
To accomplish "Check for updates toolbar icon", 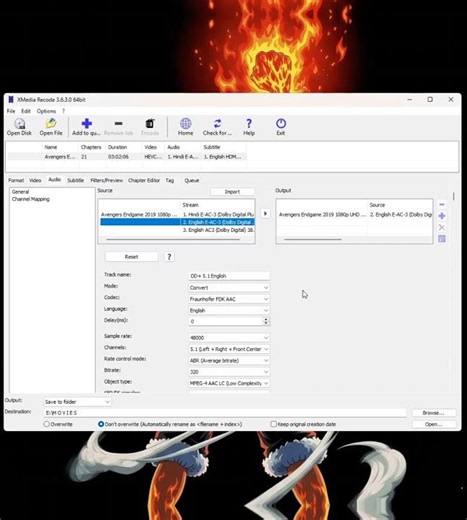I will pos(217,127).
